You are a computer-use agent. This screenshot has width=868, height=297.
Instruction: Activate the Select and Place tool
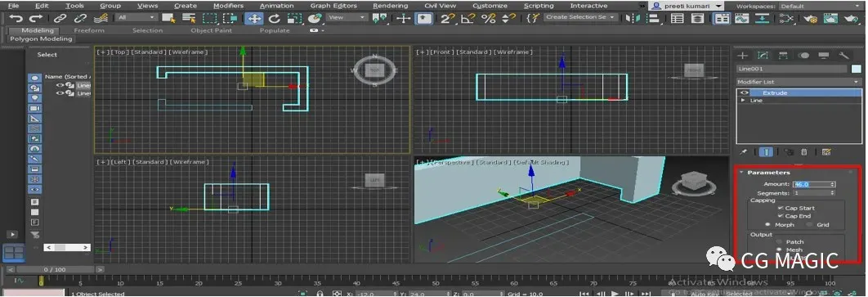point(315,18)
